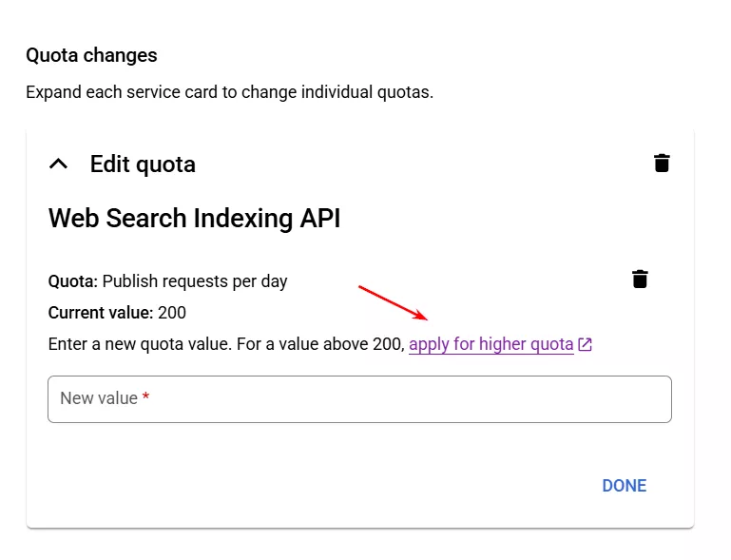Click the Quota changes section heading
Image resolution: width=731 pixels, height=560 pixels.
(x=91, y=55)
